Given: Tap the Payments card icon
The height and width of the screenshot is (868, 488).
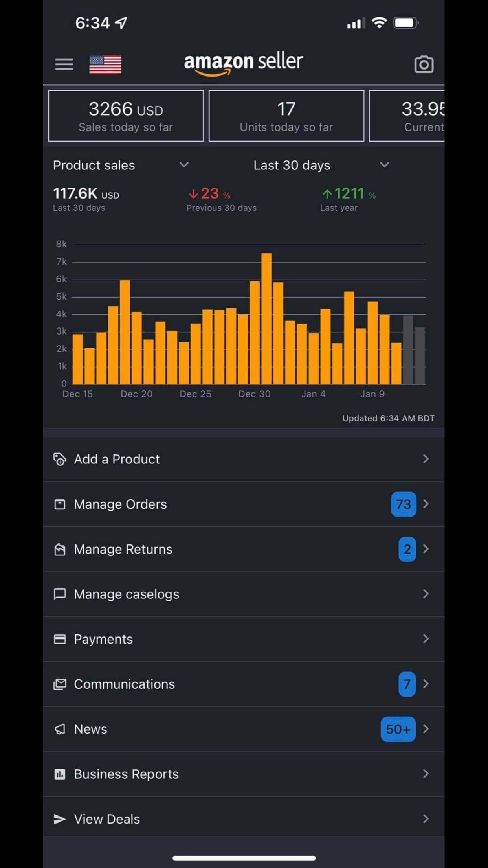Looking at the screenshot, I should tap(60, 639).
